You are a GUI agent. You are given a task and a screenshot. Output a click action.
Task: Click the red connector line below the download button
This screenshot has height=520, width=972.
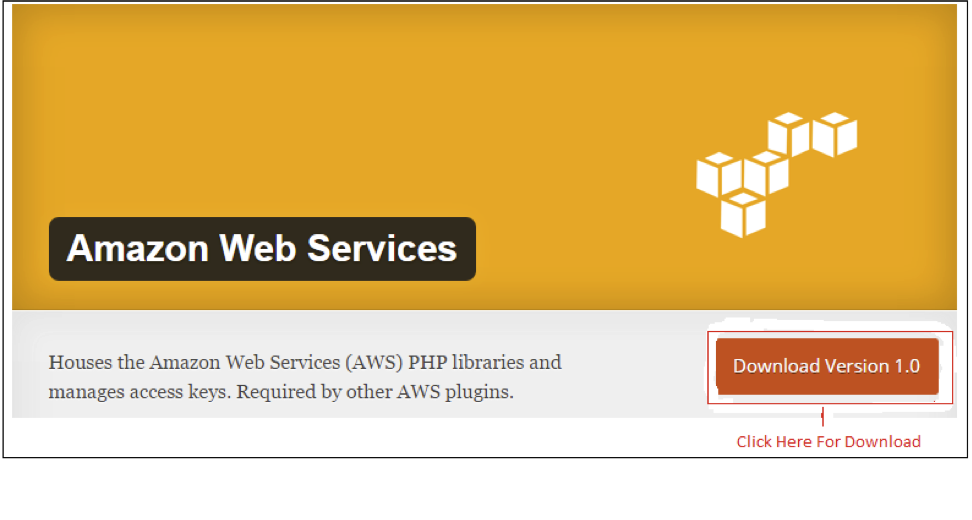pyautogui.click(x=823, y=415)
